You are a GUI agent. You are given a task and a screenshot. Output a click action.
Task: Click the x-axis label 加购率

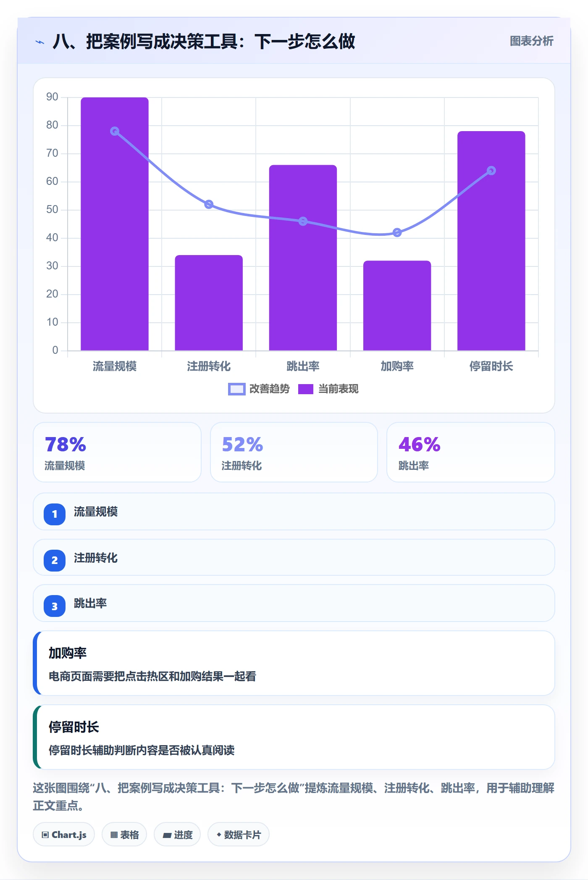pyautogui.click(x=397, y=366)
